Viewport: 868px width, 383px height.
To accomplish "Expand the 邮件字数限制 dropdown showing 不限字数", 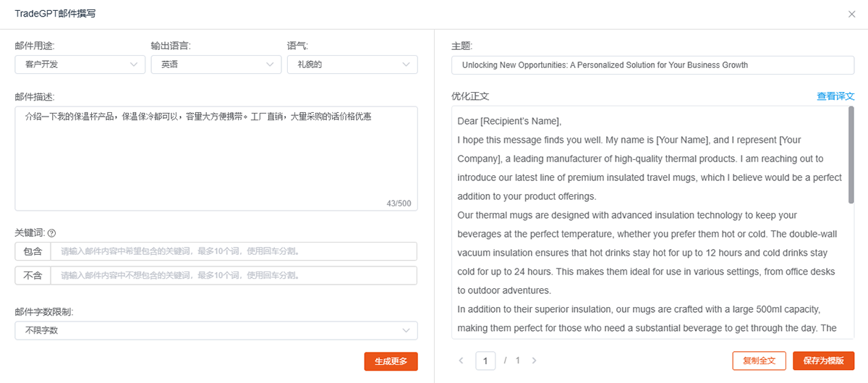I will point(216,330).
